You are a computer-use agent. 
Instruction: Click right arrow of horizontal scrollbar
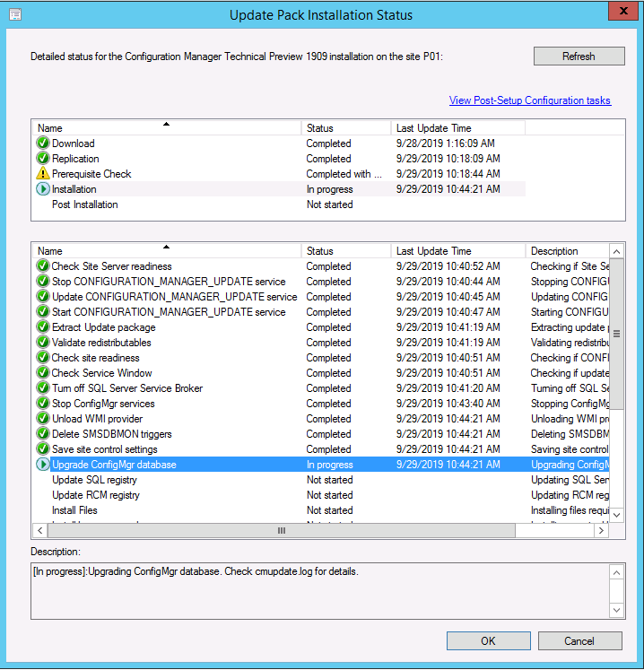tap(601, 531)
